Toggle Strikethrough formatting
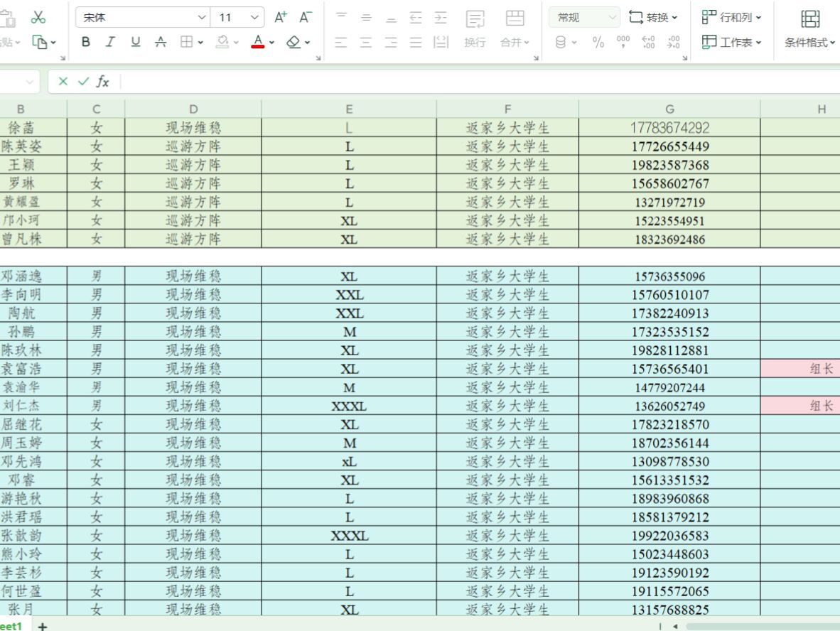 [x=161, y=42]
